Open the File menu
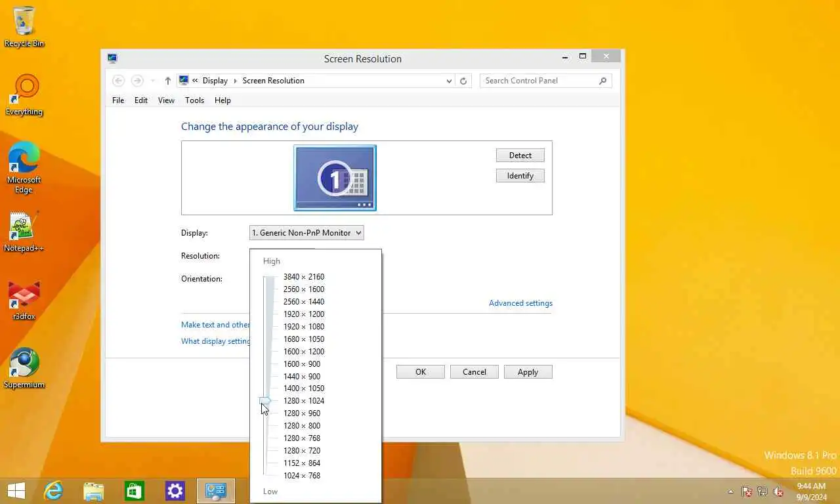Image resolution: width=840 pixels, height=504 pixels. [x=118, y=100]
